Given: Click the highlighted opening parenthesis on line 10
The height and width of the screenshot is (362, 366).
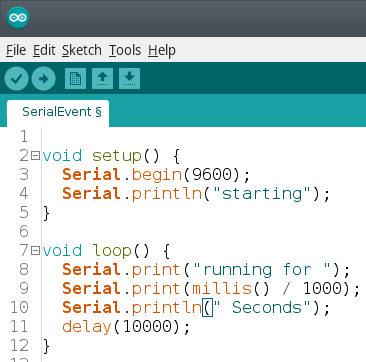Looking at the screenshot, I should (x=207, y=308).
